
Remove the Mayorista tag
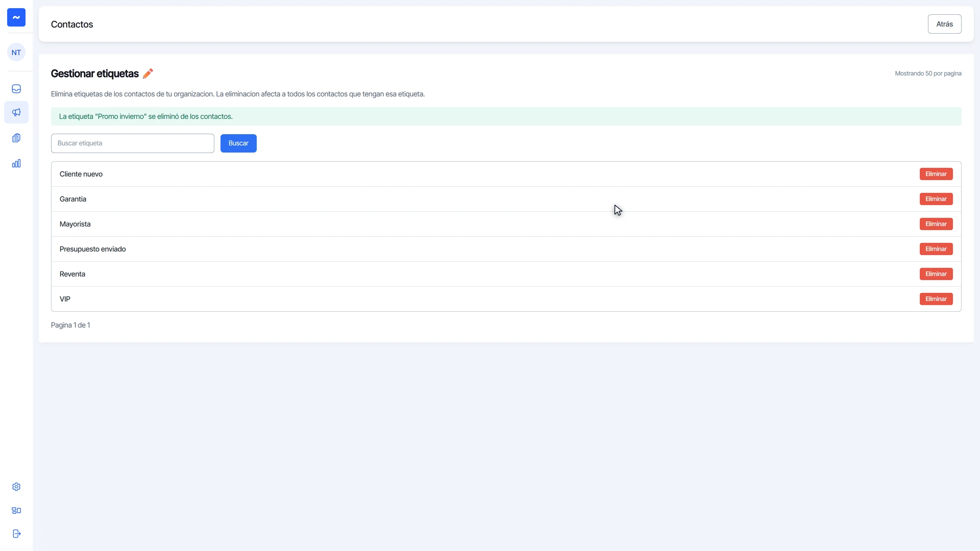pos(936,224)
